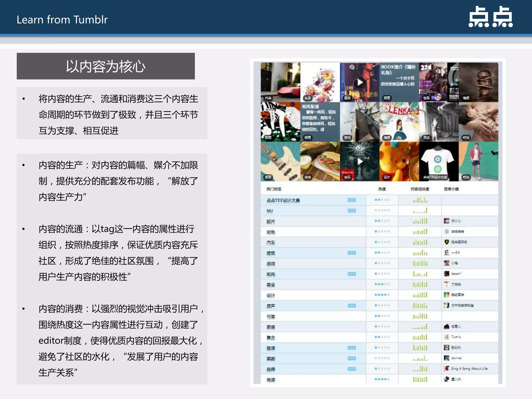Click NEW badge in the 和风 row
This screenshot has height=399, width=532.
pos(352,274)
